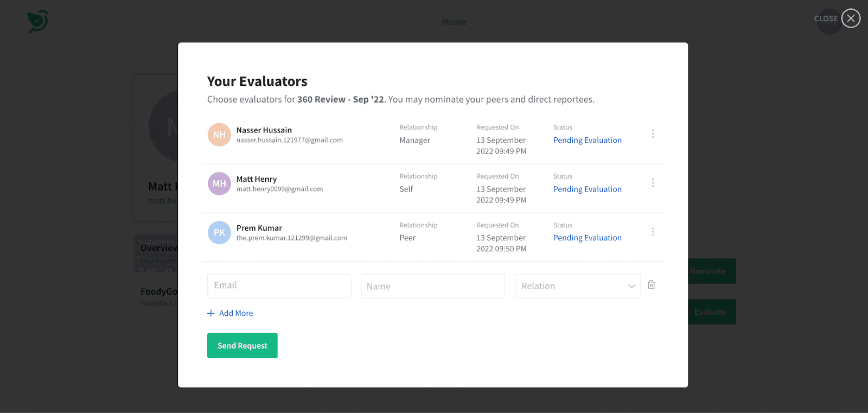The height and width of the screenshot is (413, 868).
Task: Close the evaluators dialog with X icon
Action: [851, 18]
